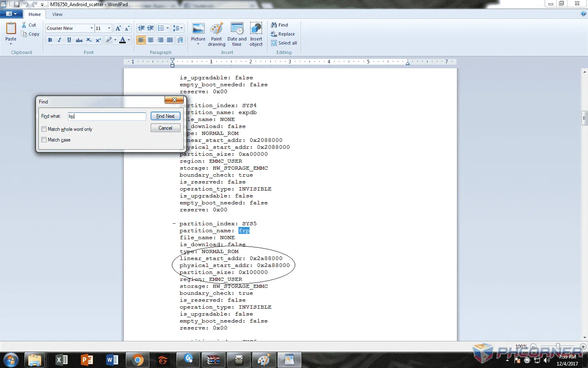This screenshot has width=588, height=368.
Task: Click the Find what text field
Action: click(x=107, y=116)
